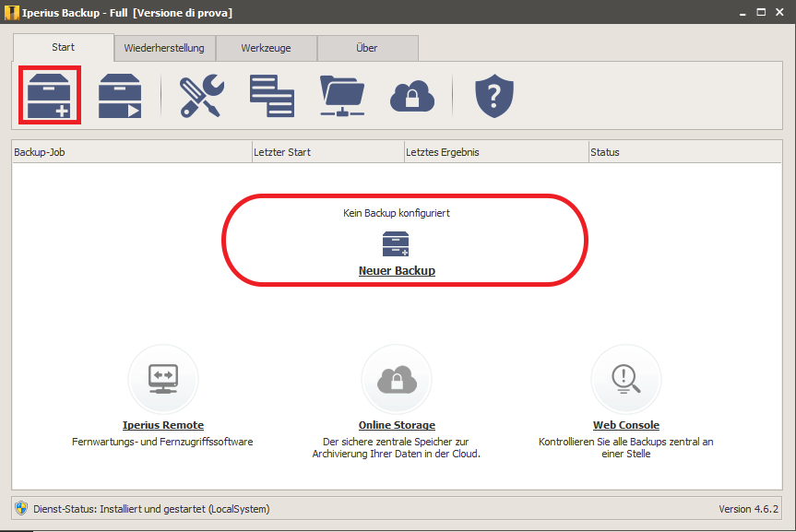
Task: Open the Wiederherstellung tab
Action: 164,48
